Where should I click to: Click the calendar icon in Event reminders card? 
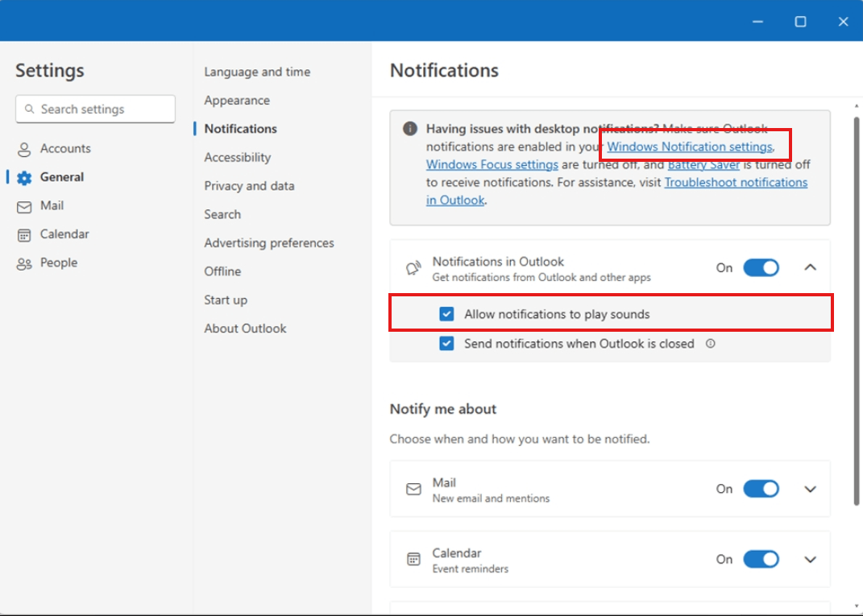(x=413, y=560)
